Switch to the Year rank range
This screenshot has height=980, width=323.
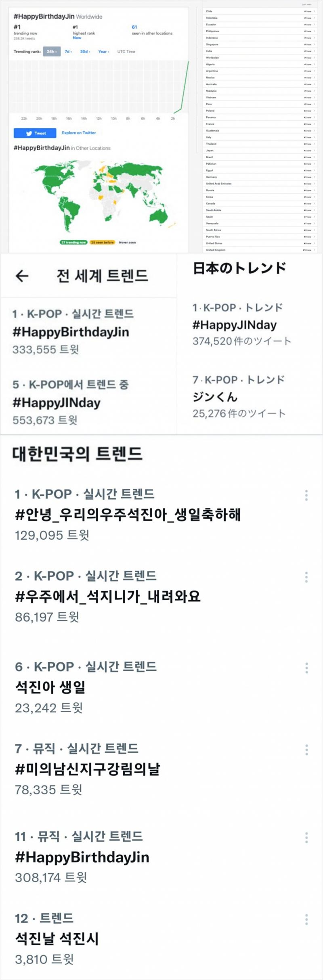104,52
